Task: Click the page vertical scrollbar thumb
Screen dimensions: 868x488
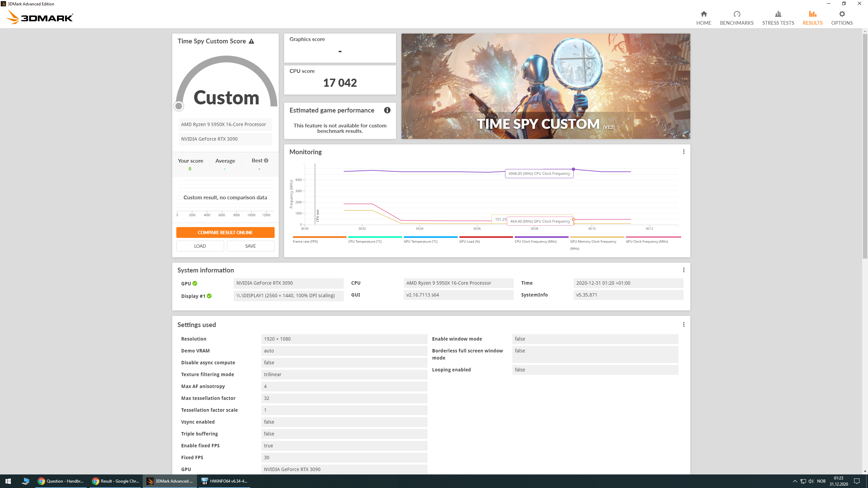Action: (865, 146)
